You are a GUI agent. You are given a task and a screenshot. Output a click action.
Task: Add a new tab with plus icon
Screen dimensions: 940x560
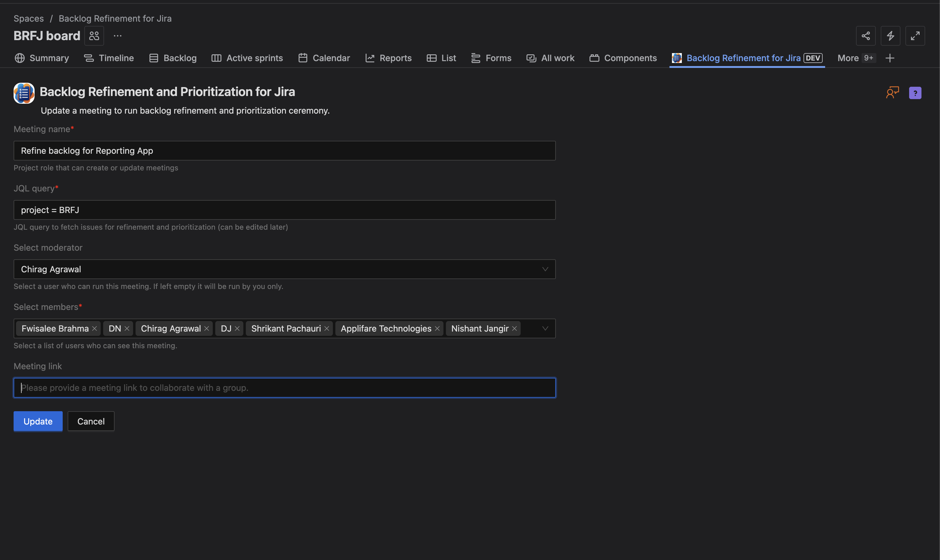coord(889,58)
